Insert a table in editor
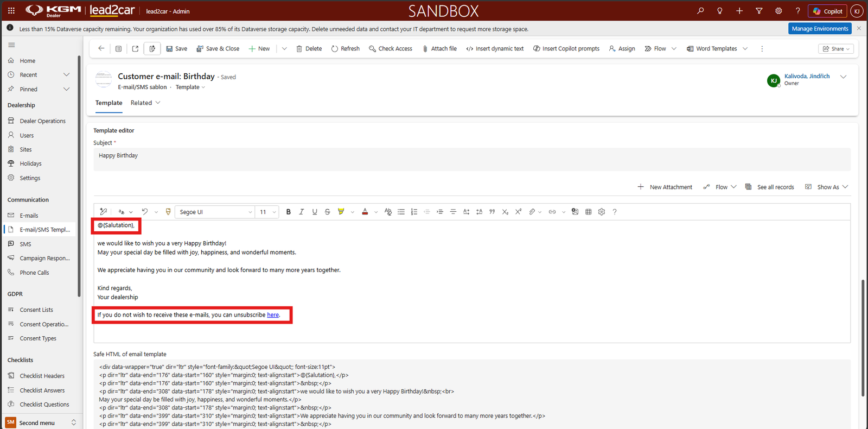868x429 pixels. coord(589,212)
